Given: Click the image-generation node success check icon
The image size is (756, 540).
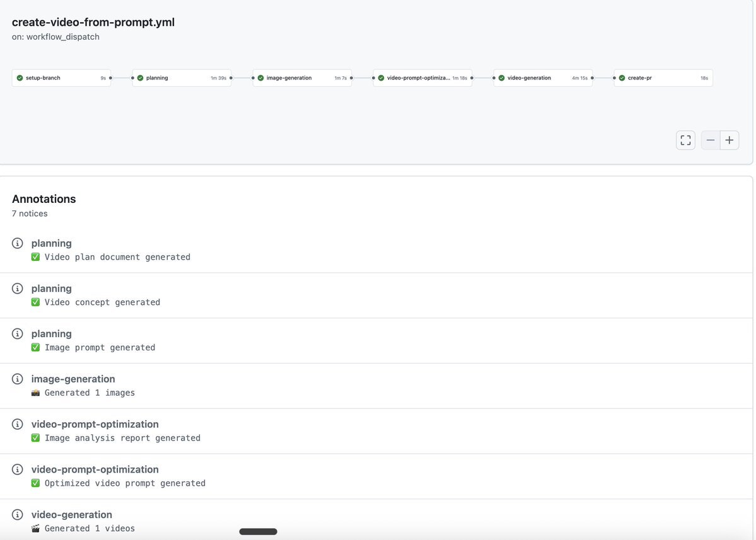Looking at the screenshot, I should point(261,78).
